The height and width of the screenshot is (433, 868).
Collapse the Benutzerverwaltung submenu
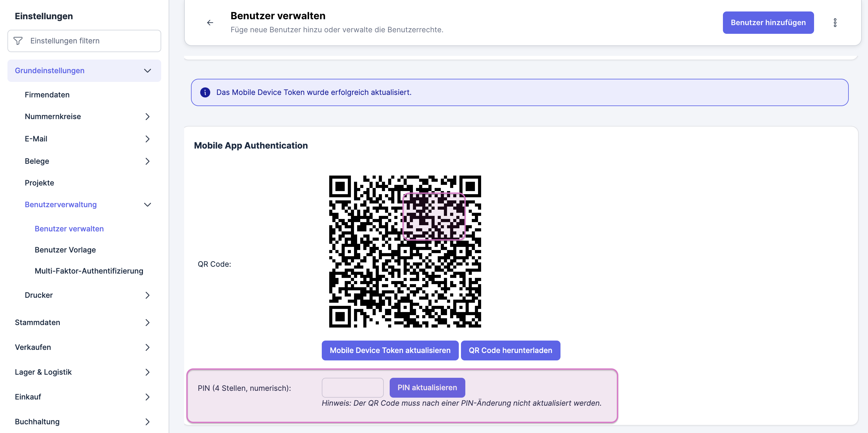[147, 205]
